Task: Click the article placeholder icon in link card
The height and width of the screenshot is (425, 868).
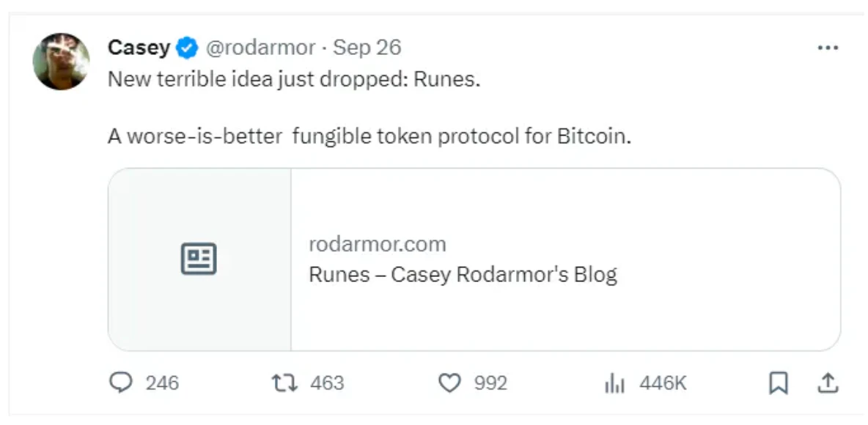Action: pyautogui.click(x=199, y=259)
